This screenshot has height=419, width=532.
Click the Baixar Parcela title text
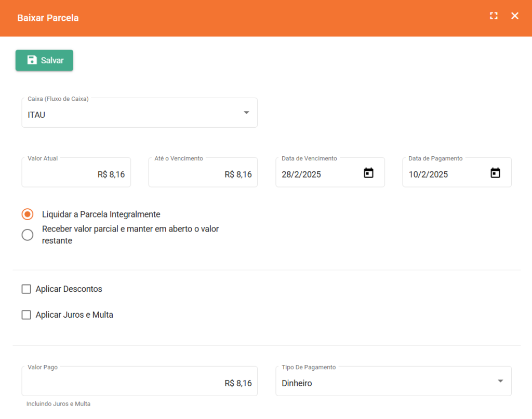(48, 18)
